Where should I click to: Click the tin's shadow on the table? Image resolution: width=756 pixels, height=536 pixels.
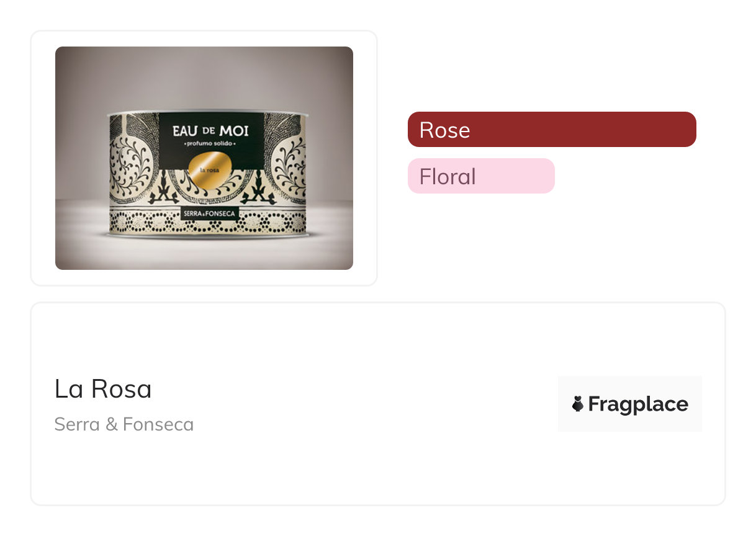coord(205,243)
